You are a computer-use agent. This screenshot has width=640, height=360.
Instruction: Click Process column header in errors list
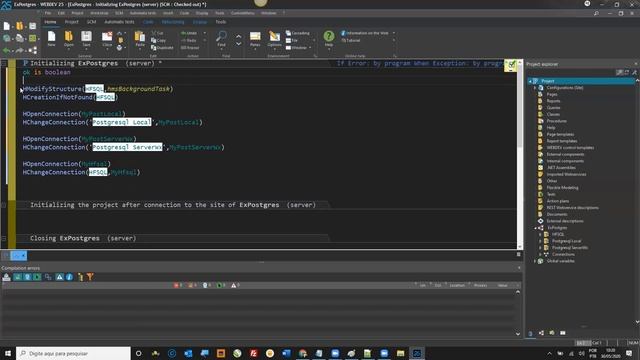click(480, 285)
